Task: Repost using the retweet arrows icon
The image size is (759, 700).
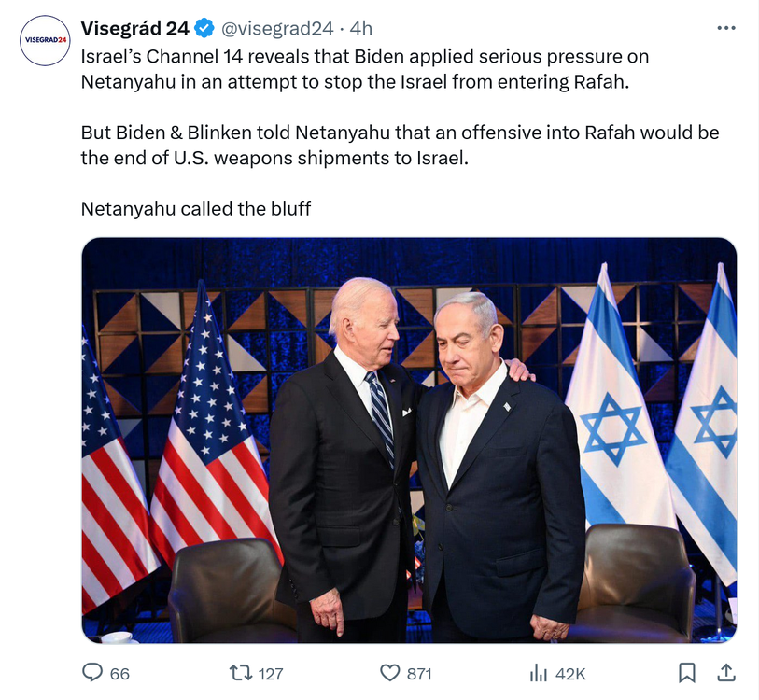Action: (241, 672)
